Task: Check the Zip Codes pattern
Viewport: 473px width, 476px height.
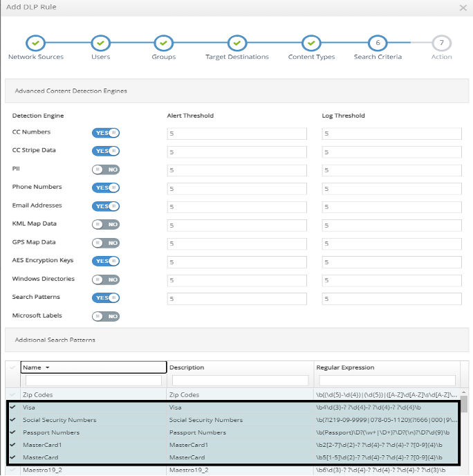Action: (x=12, y=394)
